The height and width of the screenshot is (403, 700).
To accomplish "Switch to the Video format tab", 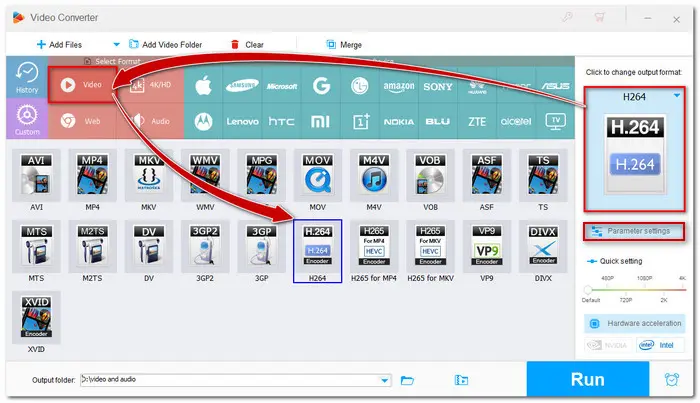I will pyautogui.click(x=82, y=85).
